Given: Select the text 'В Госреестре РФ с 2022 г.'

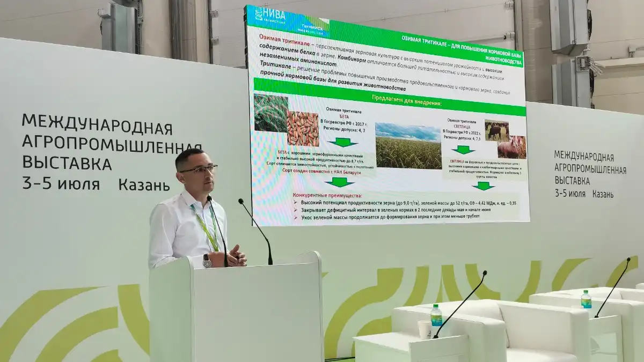Looking at the screenshot, I should (x=463, y=132).
